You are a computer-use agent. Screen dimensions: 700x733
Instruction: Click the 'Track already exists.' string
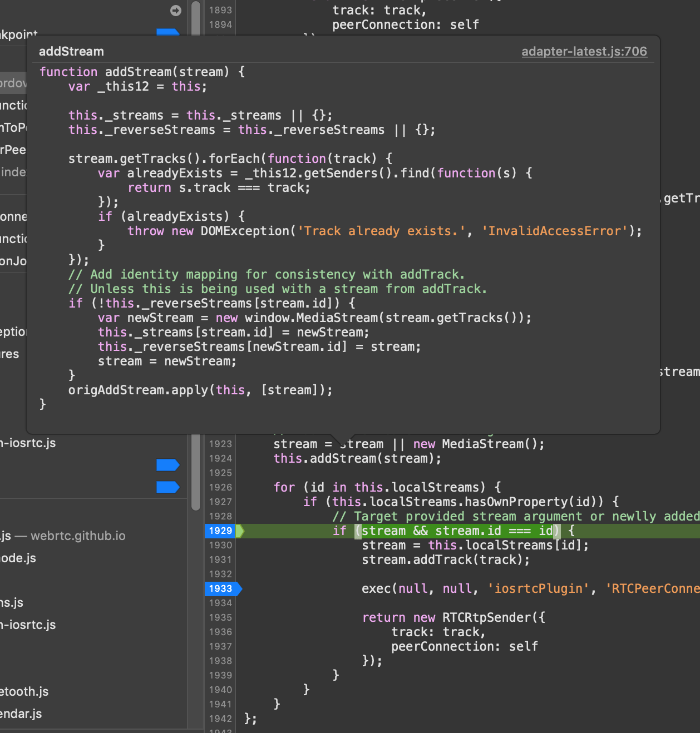click(381, 231)
